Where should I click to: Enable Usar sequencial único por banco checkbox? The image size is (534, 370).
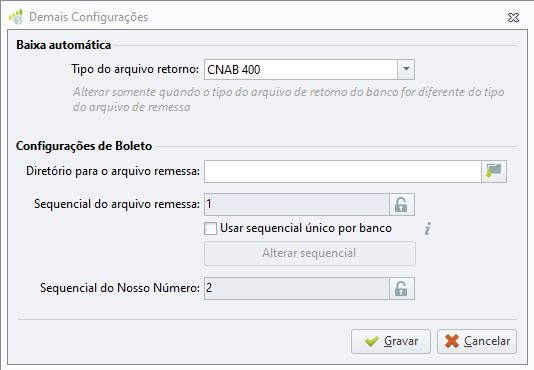210,228
